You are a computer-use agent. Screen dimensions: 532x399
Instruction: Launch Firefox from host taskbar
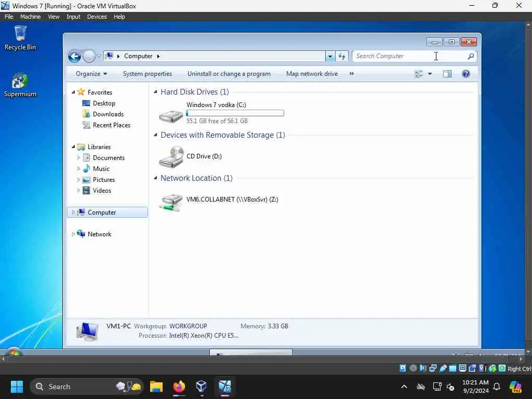179,387
